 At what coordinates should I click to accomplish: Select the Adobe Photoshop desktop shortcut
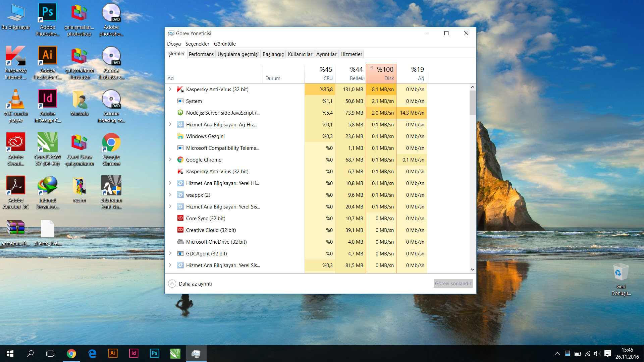point(47,19)
